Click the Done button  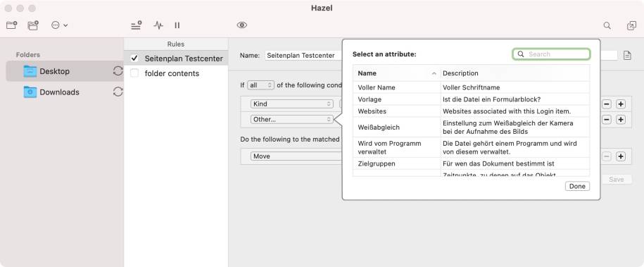577,187
